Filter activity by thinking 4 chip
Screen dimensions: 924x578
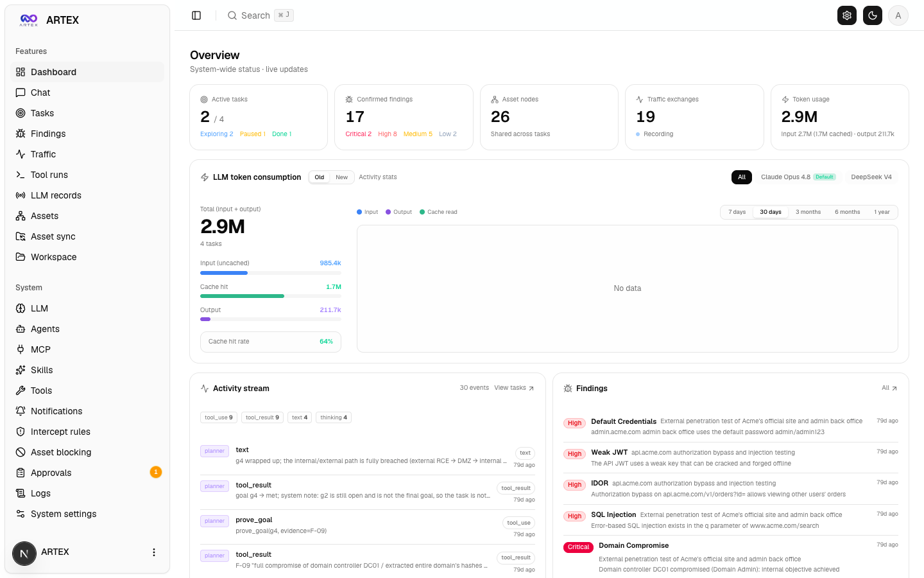pyautogui.click(x=334, y=417)
